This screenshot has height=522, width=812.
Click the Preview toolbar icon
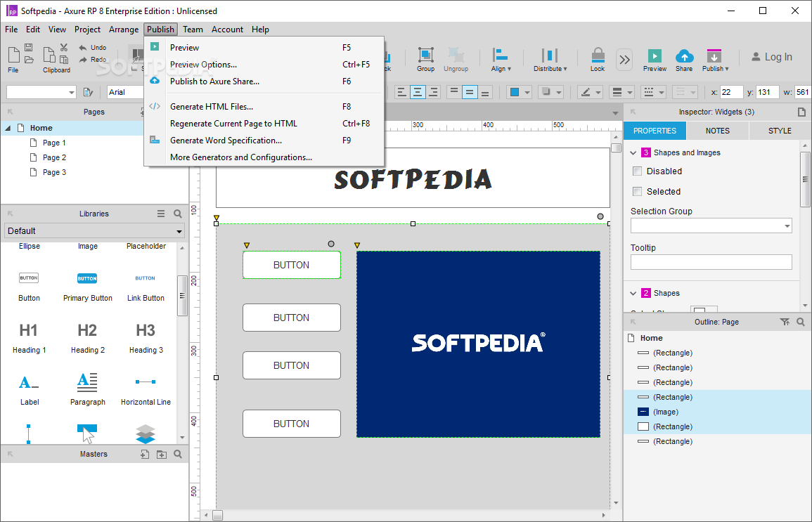(655, 59)
